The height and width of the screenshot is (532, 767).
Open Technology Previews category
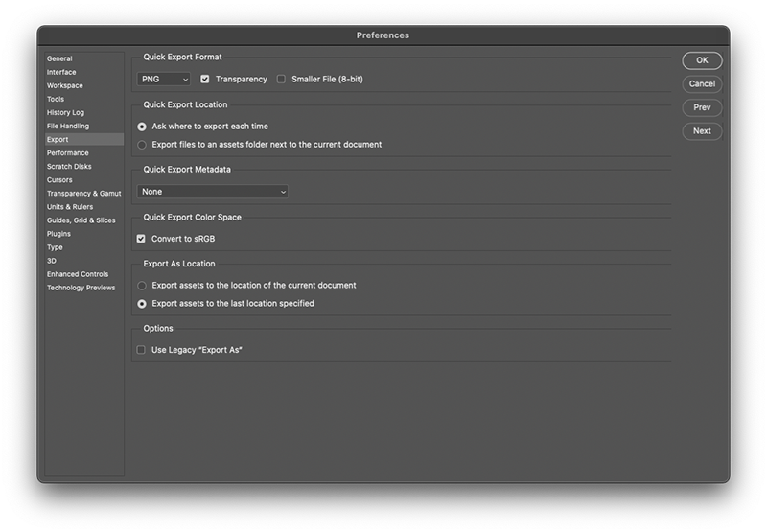click(81, 288)
